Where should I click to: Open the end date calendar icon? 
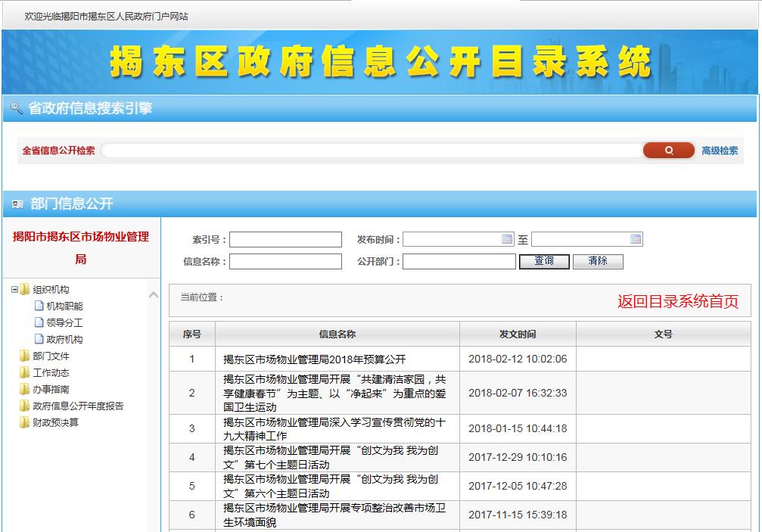coord(636,238)
